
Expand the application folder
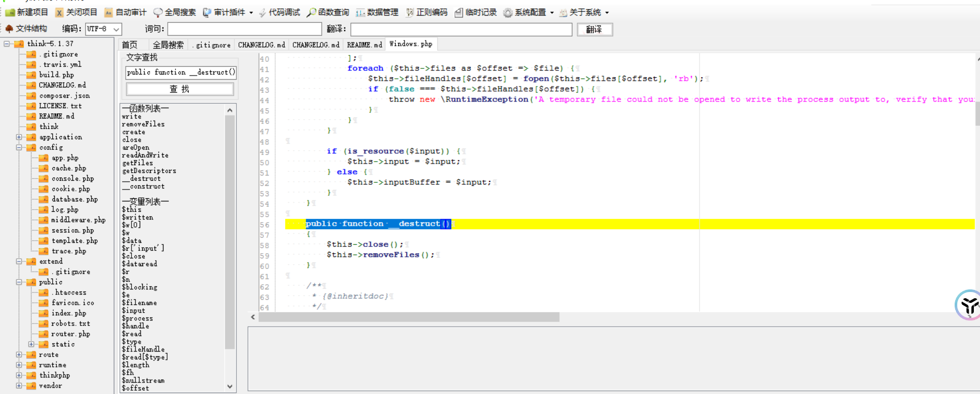tap(19, 137)
